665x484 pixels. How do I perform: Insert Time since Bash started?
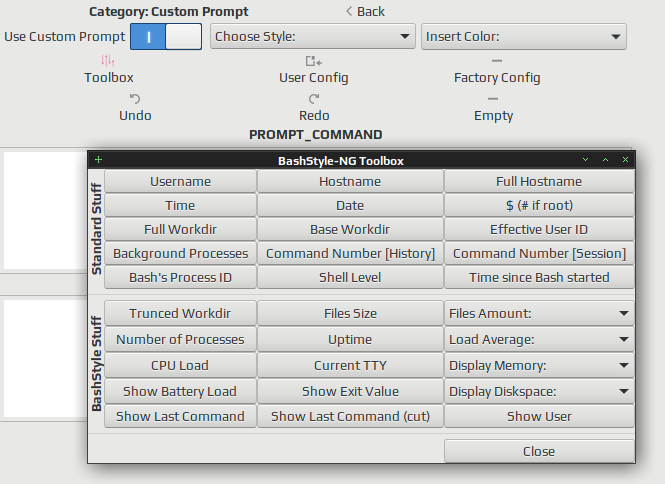539,277
